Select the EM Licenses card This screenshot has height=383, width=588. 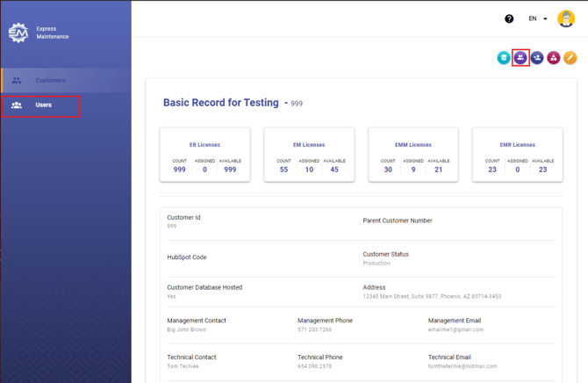click(309, 155)
